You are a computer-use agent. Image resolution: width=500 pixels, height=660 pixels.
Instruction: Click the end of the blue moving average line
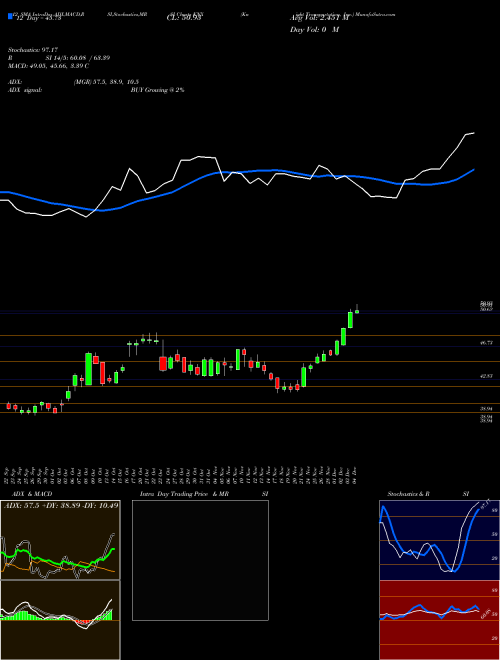(473, 170)
